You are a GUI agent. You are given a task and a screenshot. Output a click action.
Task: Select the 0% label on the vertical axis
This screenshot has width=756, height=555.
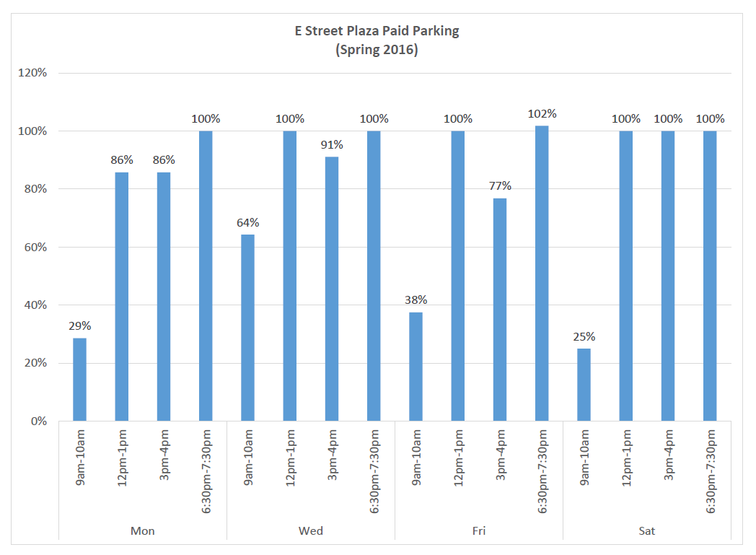38,421
